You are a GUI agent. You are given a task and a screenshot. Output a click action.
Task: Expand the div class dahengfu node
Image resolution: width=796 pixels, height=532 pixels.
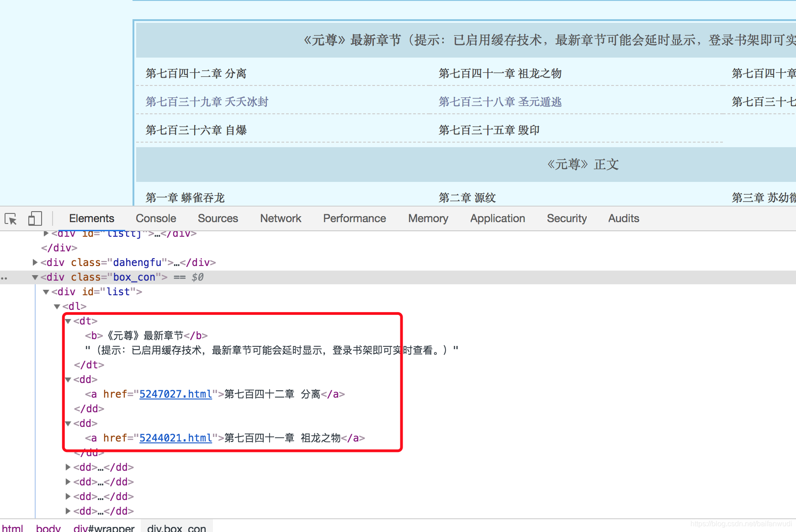(35, 262)
